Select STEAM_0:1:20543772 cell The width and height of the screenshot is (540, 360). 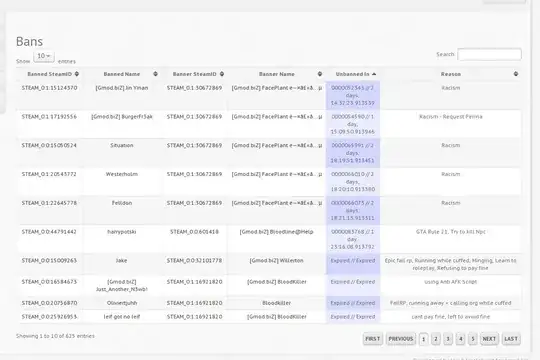click(x=49, y=174)
